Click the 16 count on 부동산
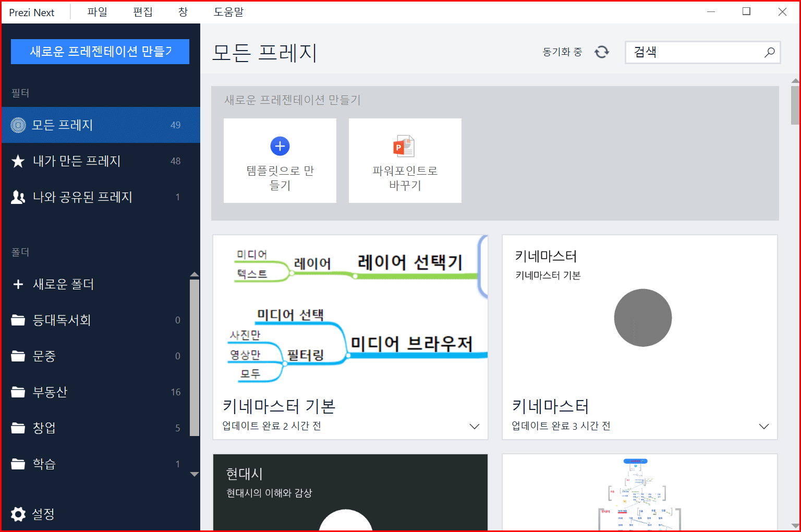 click(x=176, y=392)
